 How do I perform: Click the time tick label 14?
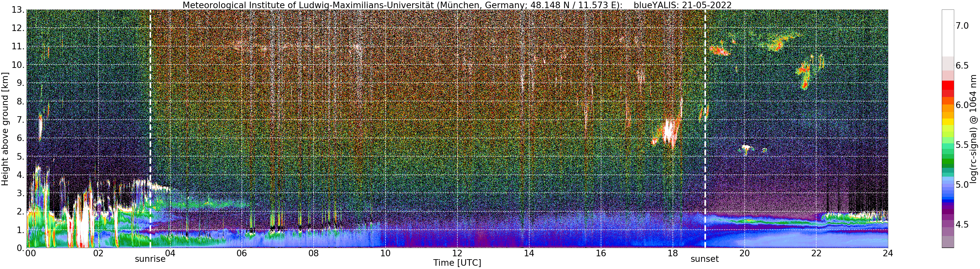[x=529, y=253]
